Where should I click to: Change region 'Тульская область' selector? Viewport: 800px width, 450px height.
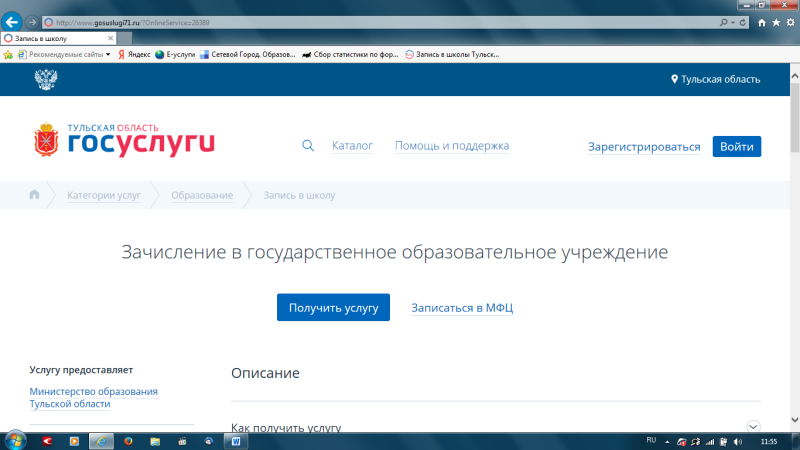tap(715, 79)
